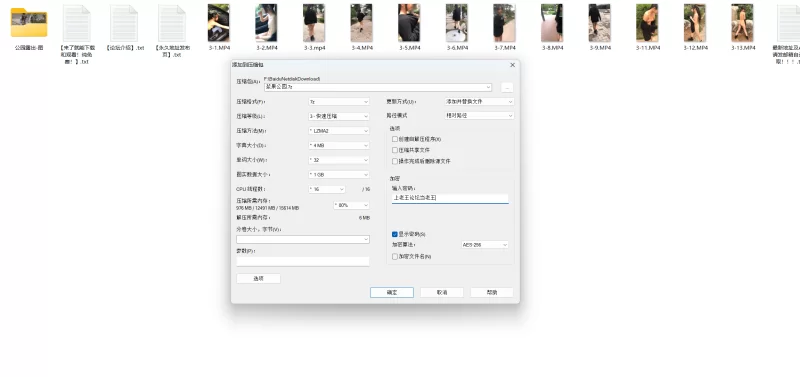This screenshot has width=800, height=377.
Task: Select the 3-5.MP4 file
Action: click(x=409, y=23)
